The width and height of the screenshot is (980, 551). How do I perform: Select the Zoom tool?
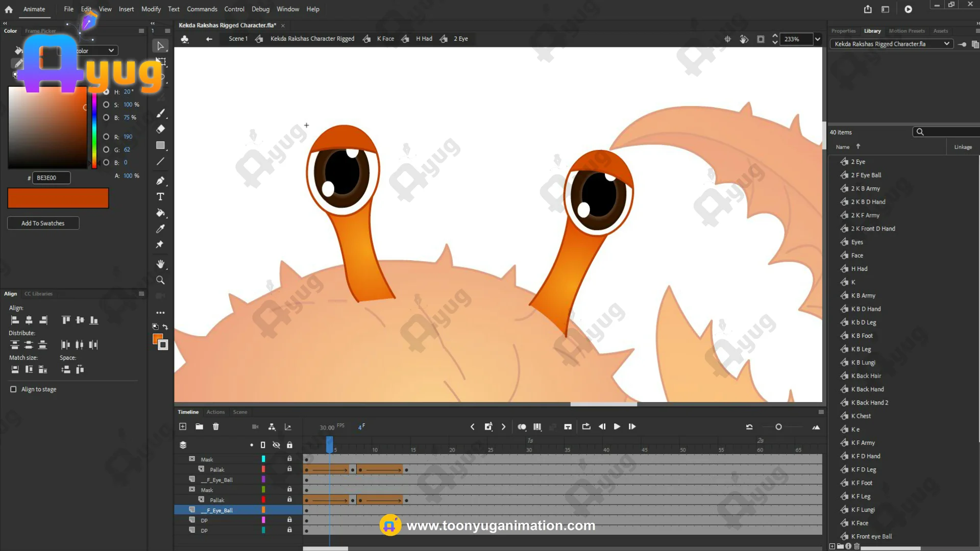160,280
